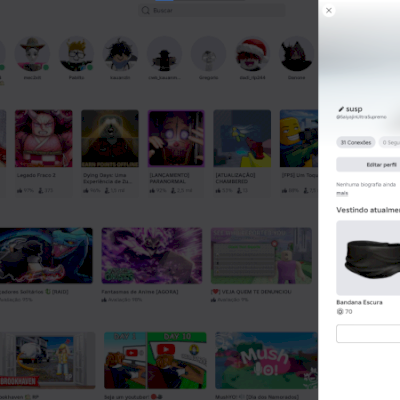
Task: Open the Brookhaven RP thumbnail
Action: pos(47,360)
